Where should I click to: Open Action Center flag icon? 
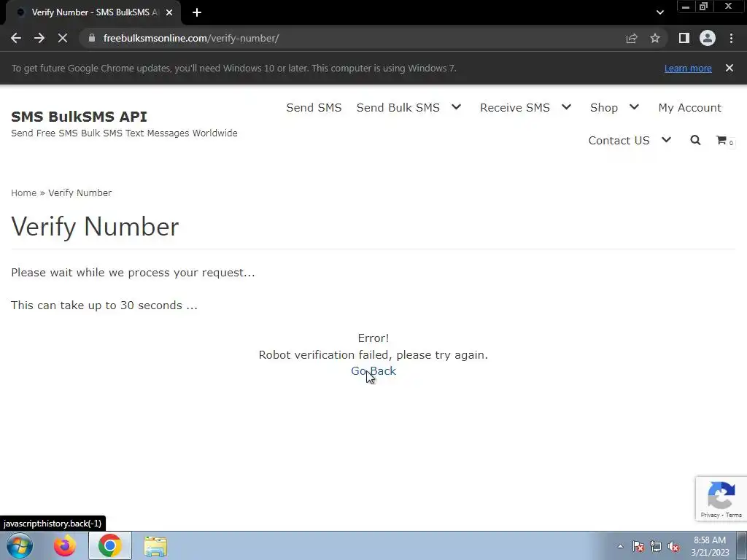(638, 546)
